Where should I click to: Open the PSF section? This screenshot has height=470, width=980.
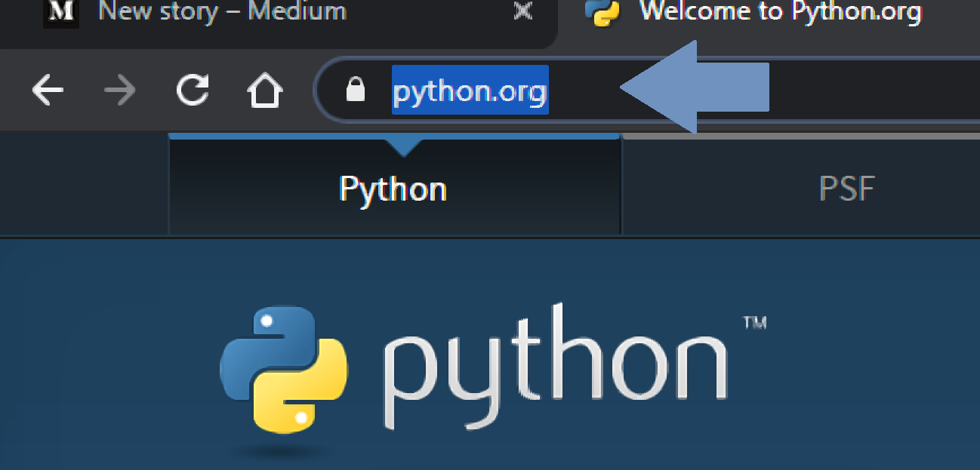(x=847, y=189)
